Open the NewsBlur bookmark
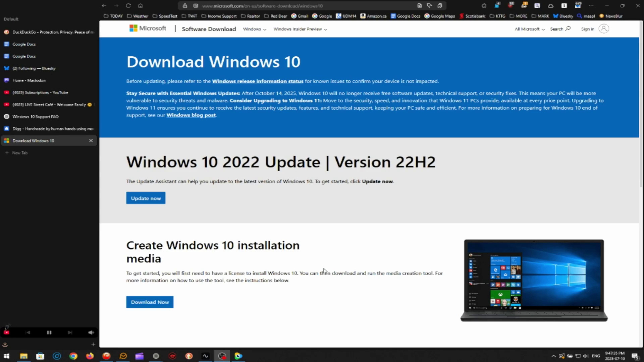The image size is (644, 362). coord(611,16)
